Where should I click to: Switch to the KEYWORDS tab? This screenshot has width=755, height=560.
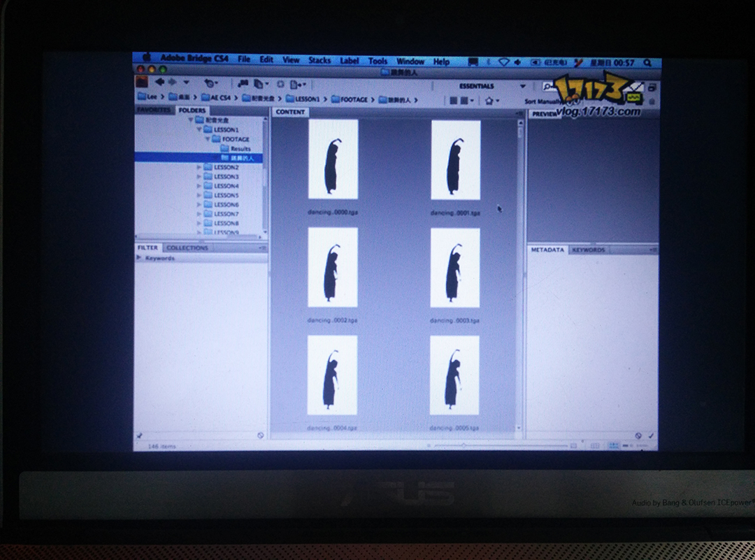click(x=589, y=250)
